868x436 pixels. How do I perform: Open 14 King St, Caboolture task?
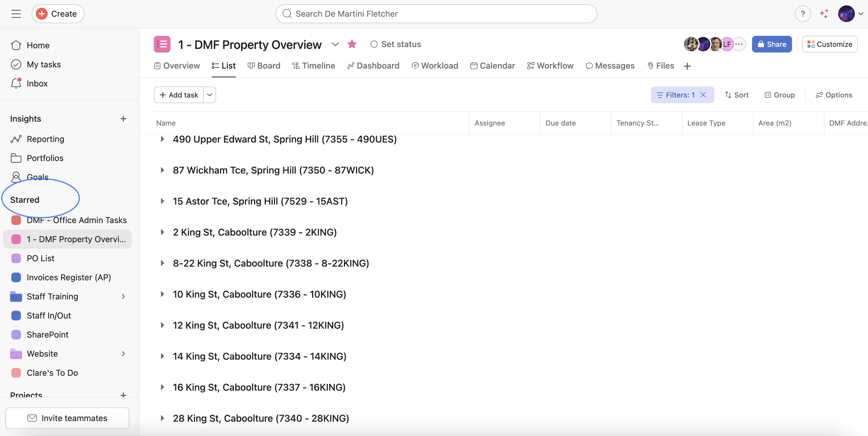pos(259,356)
